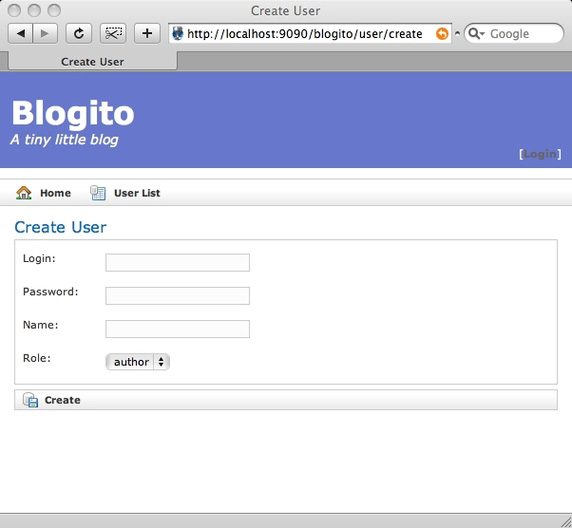Open the Google search magnifier dropdown
The height and width of the screenshot is (528, 572).
[x=476, y=34]
